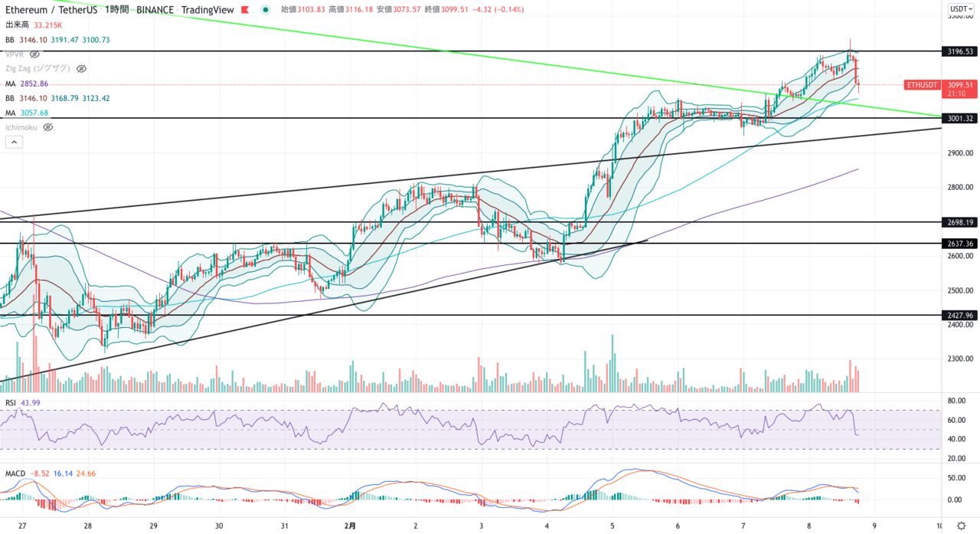Open chart settings gear icon
The image size is (980, 534).
[962, 526]
